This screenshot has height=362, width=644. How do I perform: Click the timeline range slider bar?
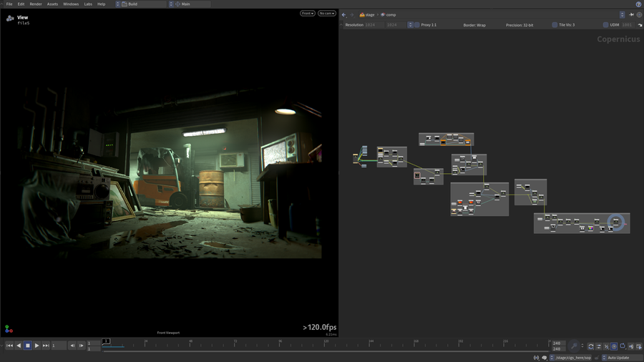pyautogui.click(x=326, y=351)
